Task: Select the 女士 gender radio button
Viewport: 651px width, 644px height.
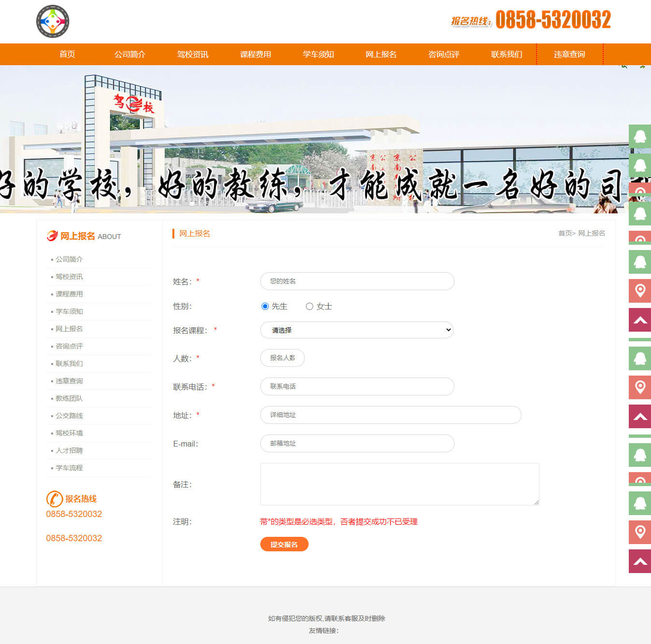Action: pyautogui.click(x=310, y=307)
